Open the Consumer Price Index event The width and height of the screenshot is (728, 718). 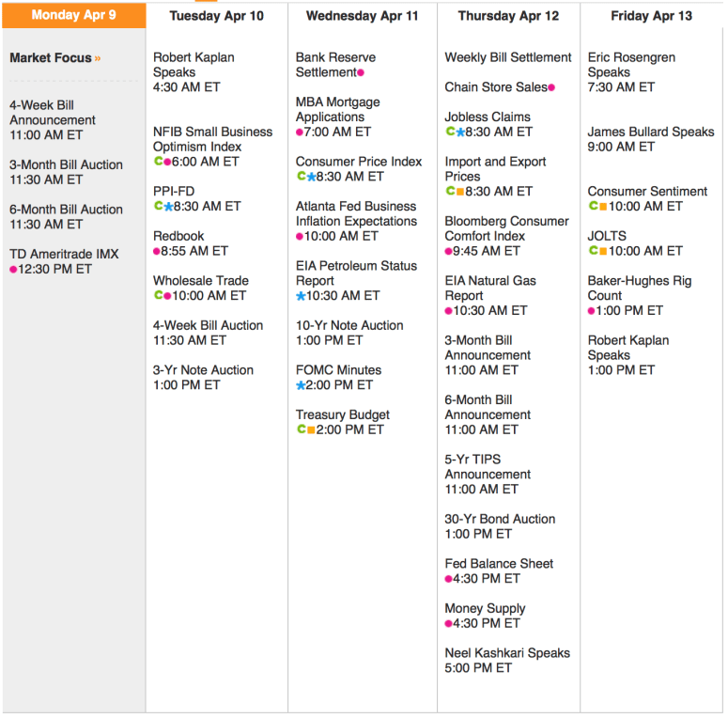tap(359, 162)
